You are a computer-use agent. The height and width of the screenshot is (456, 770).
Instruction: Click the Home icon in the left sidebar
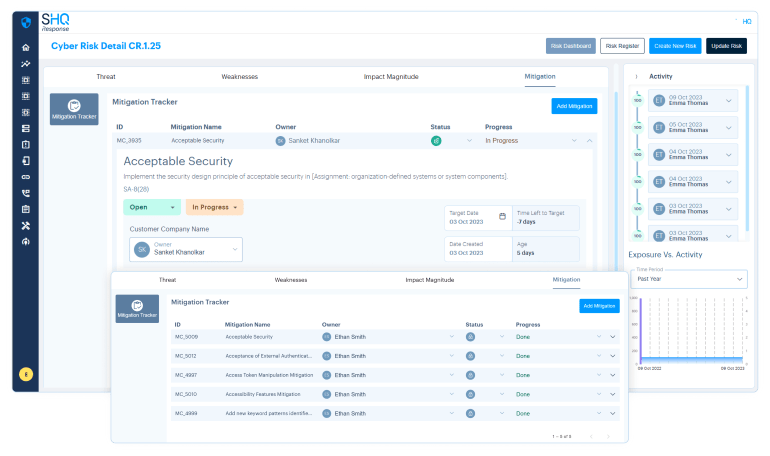(x=25, y=48)
